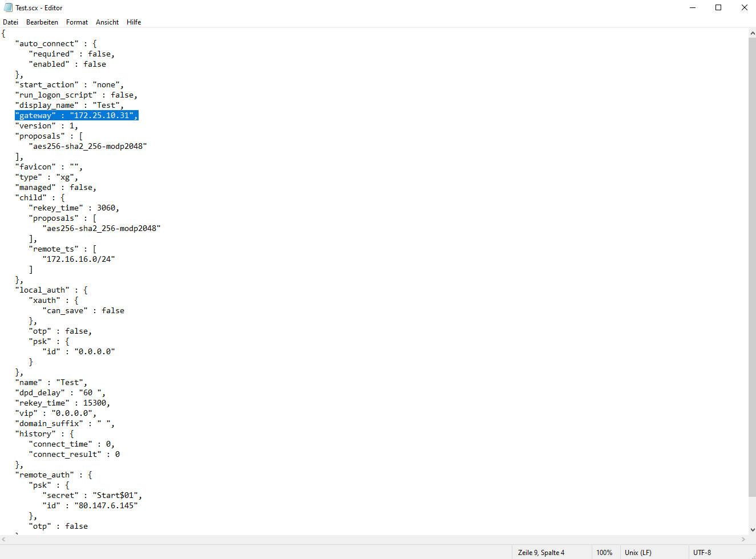Image resolution: width=756 pixels, height=559 pixels.
Task: Minimize the Test.scx editor window
Action: 693,7
